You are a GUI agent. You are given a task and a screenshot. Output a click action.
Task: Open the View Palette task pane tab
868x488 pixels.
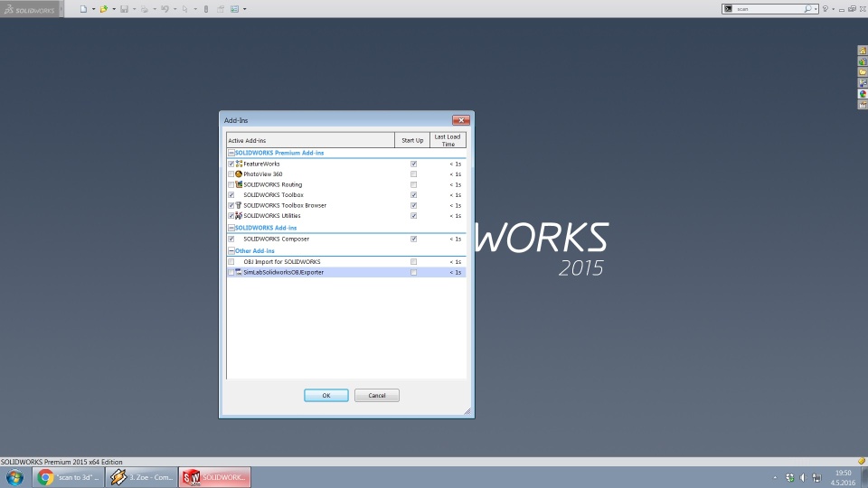[x=863, y=83]
